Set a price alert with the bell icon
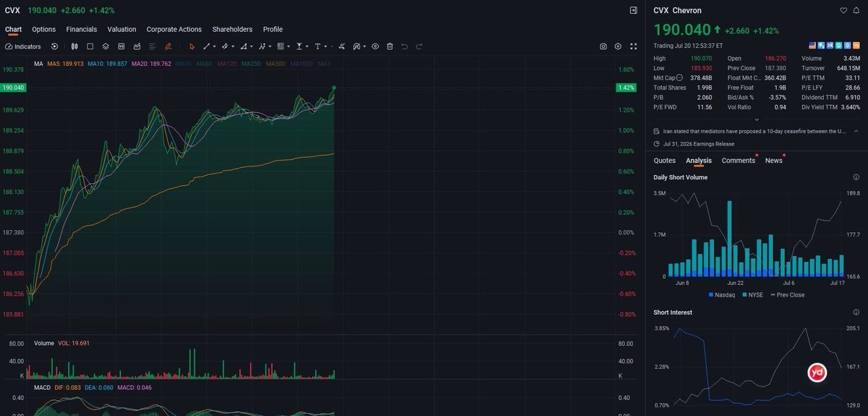Image resolution: width=868 pixels, height=416 pixels. click(857, 10)
